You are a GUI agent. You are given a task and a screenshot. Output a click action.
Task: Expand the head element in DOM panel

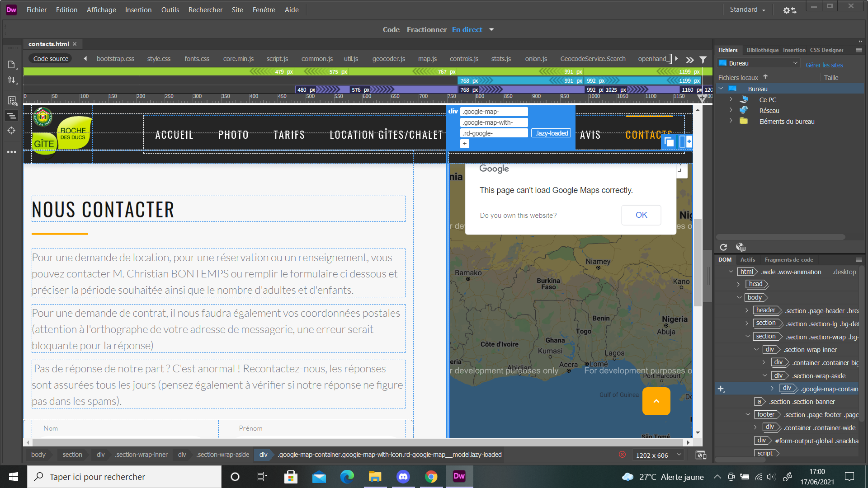click(x=738, y=284)
